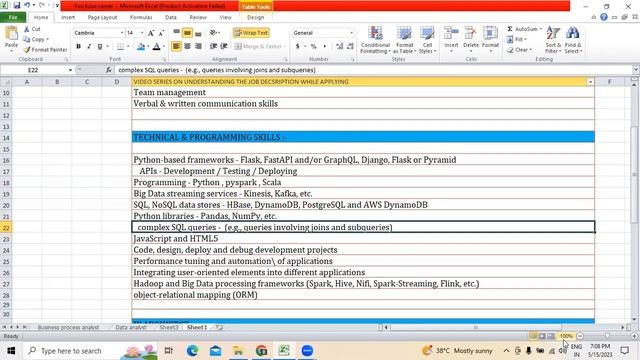Increase font size with grow font icon

151,33
